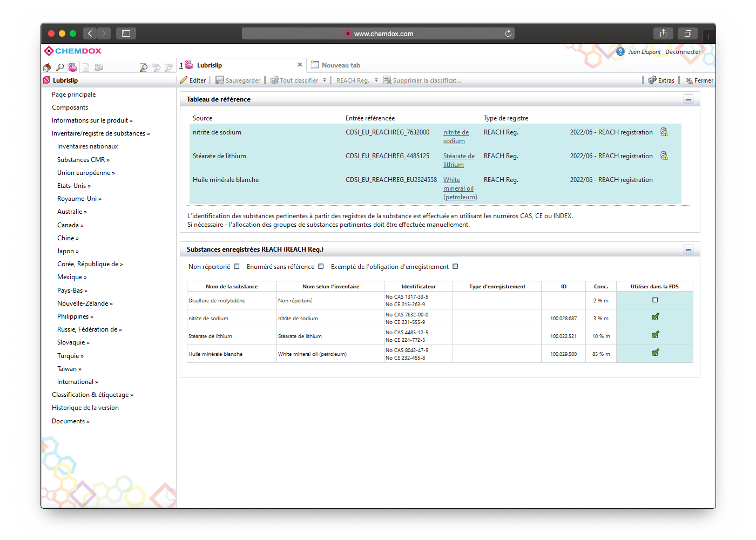Expand Informations sur le produit
Screen dimensions: 756x540
[x=92, y=120]
